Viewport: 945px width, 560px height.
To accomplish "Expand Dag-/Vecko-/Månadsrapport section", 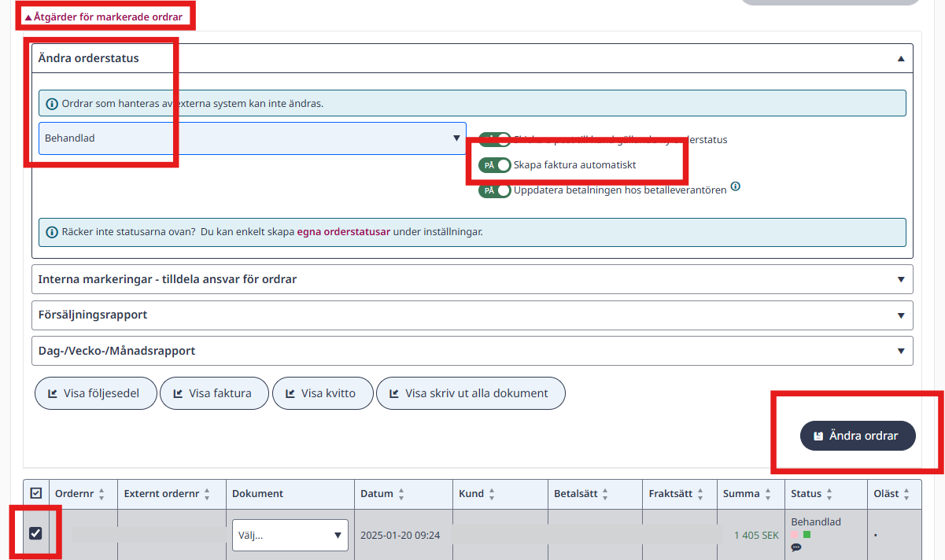I will pos(472,351).
